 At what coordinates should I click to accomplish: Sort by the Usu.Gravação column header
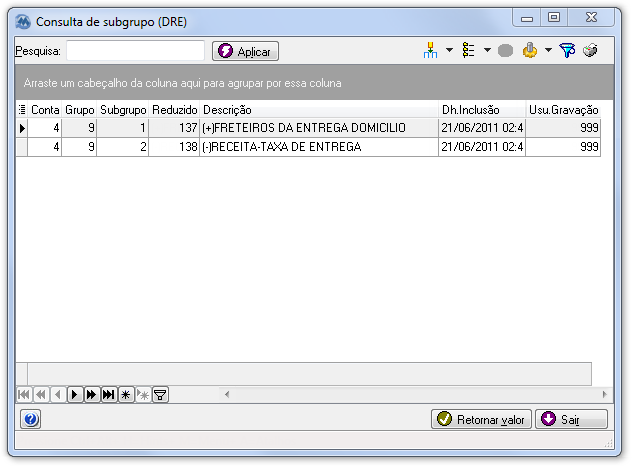tap(563, 110)
